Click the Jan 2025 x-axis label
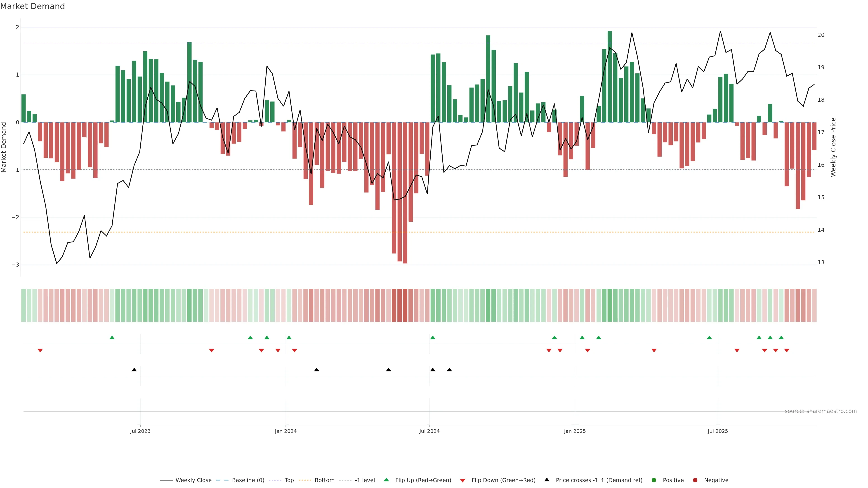Image resolution: width=868 pixels, height=488 pixels. click(575, 431)
